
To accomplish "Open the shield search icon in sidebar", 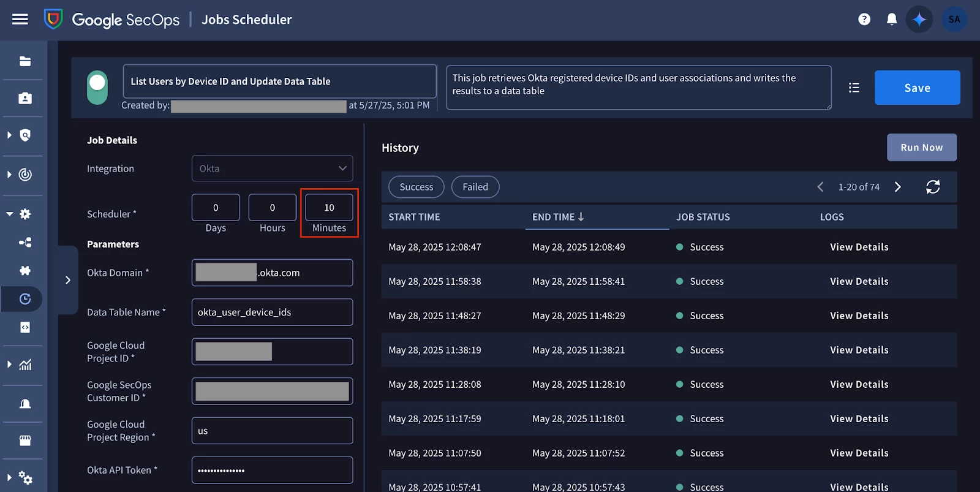I will coord(25,135).
